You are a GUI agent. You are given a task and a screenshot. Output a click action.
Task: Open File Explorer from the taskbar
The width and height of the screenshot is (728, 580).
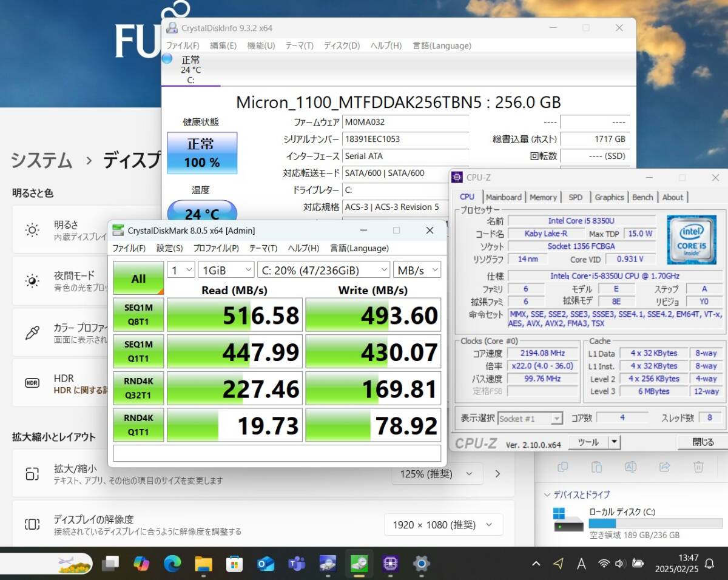[203, 564]
